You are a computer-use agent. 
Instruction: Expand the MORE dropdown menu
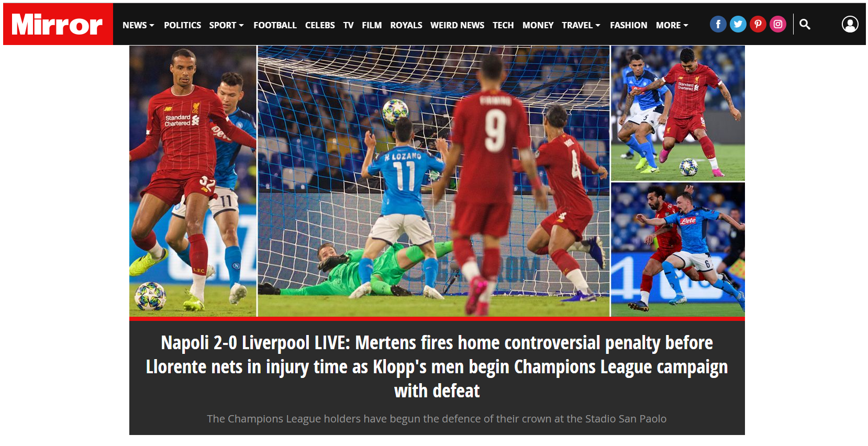coord(672,25)
